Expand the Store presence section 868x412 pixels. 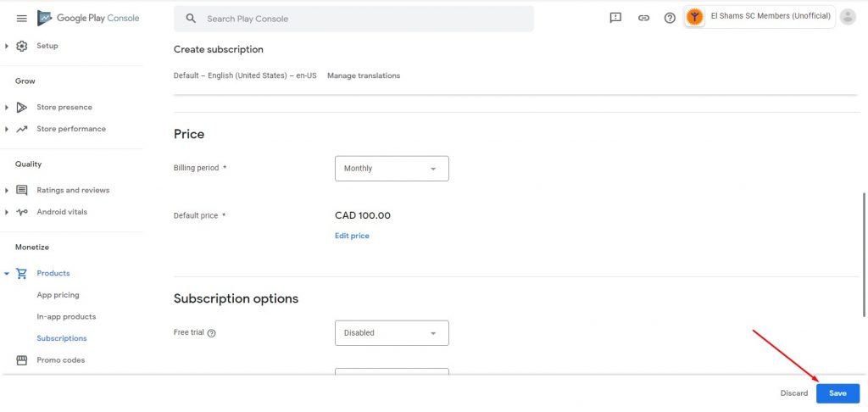pyautogui.click(x=7, y=108)
